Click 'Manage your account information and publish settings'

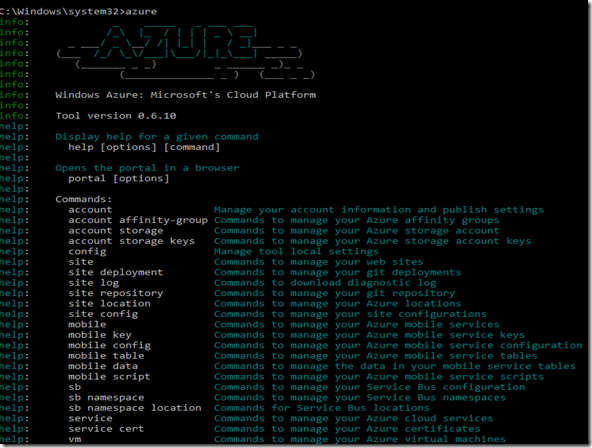pos(379,210)
